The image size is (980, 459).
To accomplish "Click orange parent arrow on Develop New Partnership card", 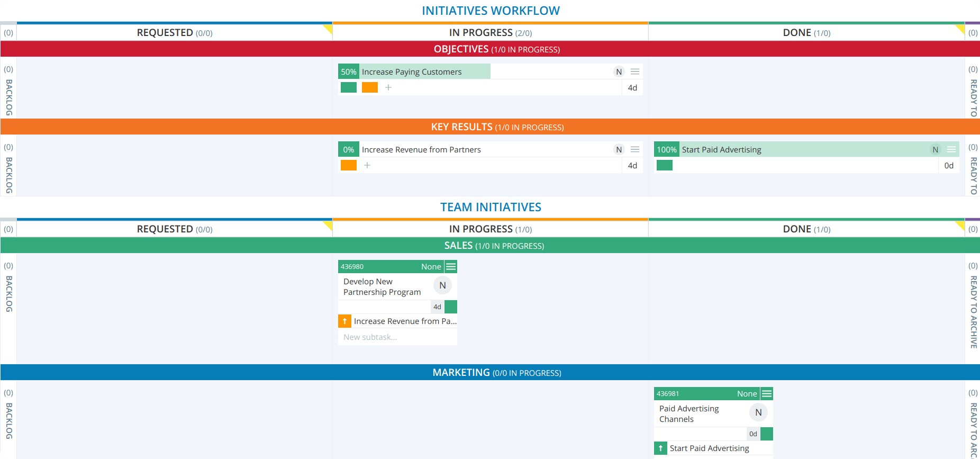I will coord(344,321).
